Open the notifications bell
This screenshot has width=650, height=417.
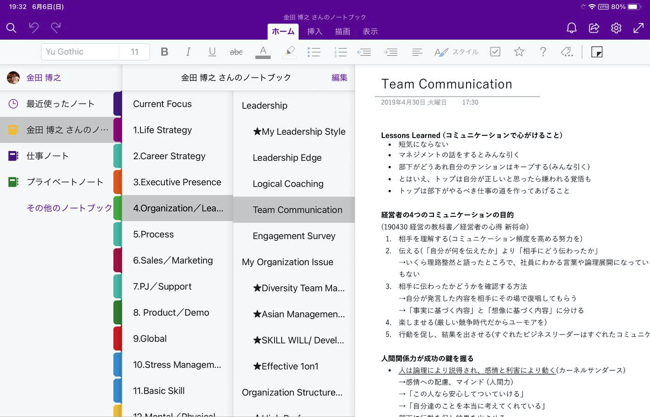571,29
